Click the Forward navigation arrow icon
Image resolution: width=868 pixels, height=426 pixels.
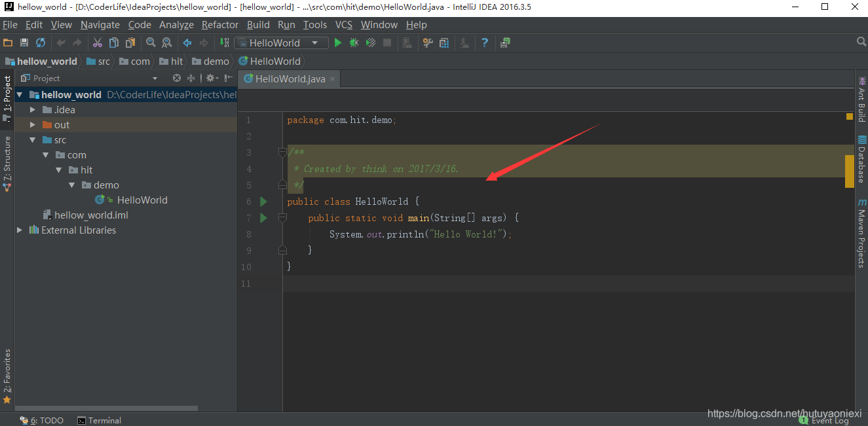(x=204, y=43)
